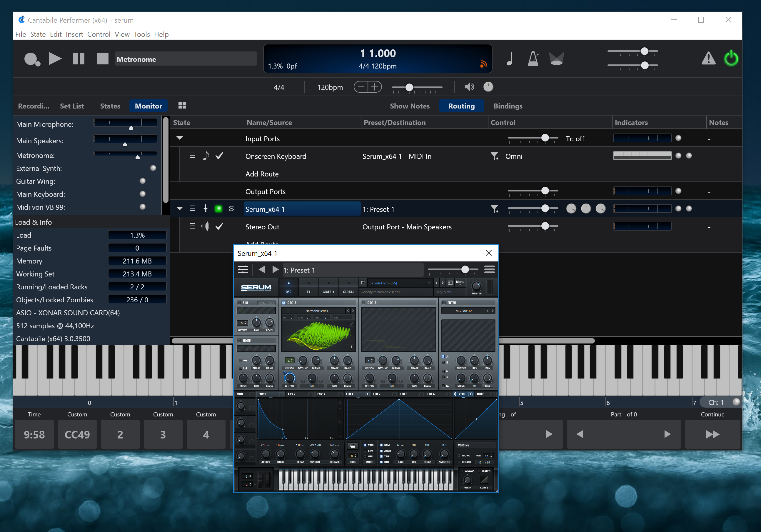Switch to the Bindings tab

(x=508, y=106)
